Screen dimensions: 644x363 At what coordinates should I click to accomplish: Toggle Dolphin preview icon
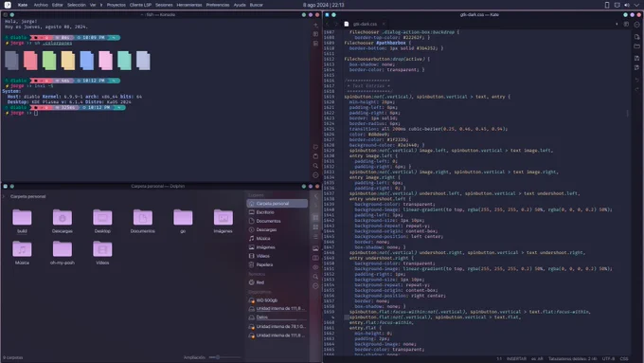pos(315,248)
